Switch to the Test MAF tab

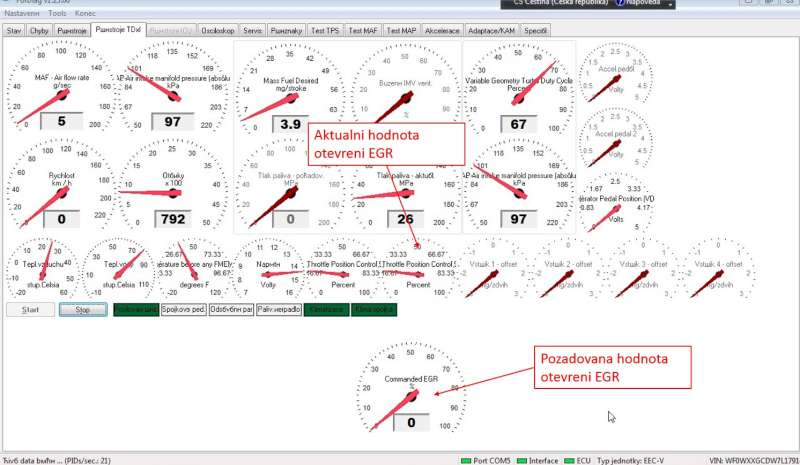(362, 31)
